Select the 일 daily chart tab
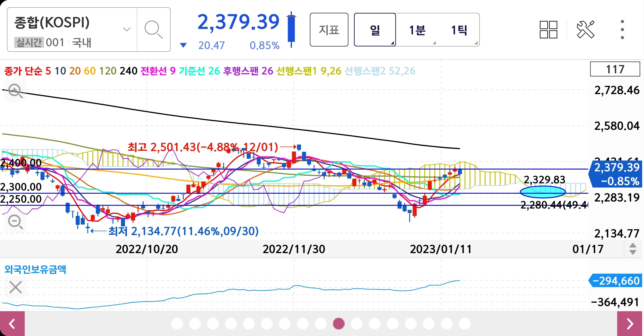The image size is (644, 336). click(374, 30)
